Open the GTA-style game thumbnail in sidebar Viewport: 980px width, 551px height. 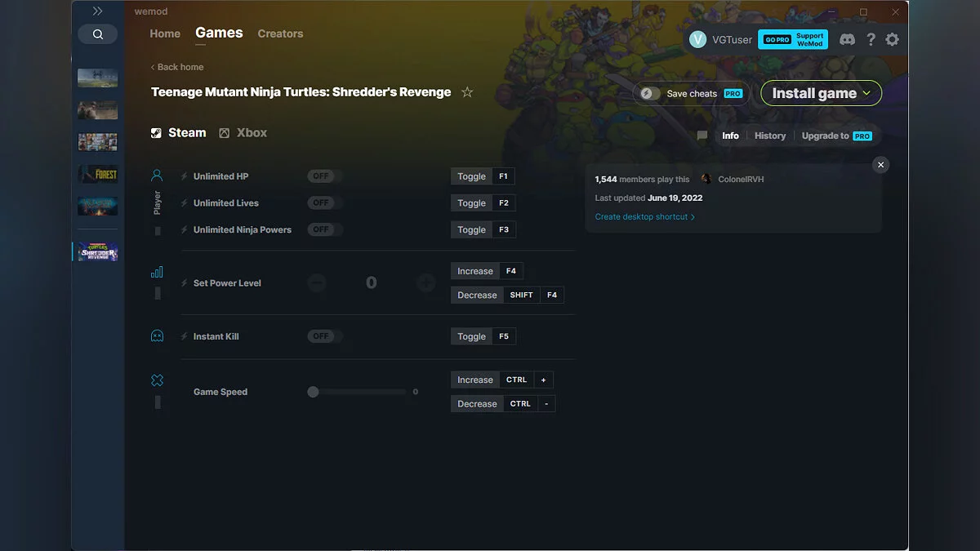[x=98, y=142]
